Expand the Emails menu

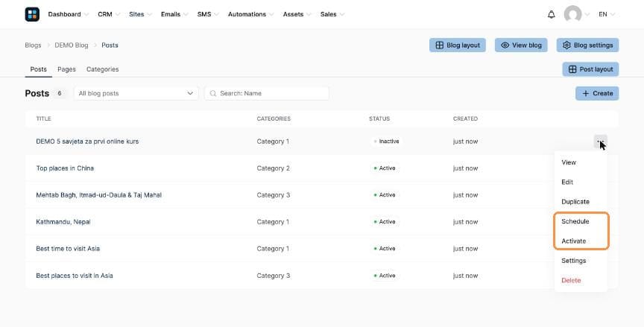point(174,14)
